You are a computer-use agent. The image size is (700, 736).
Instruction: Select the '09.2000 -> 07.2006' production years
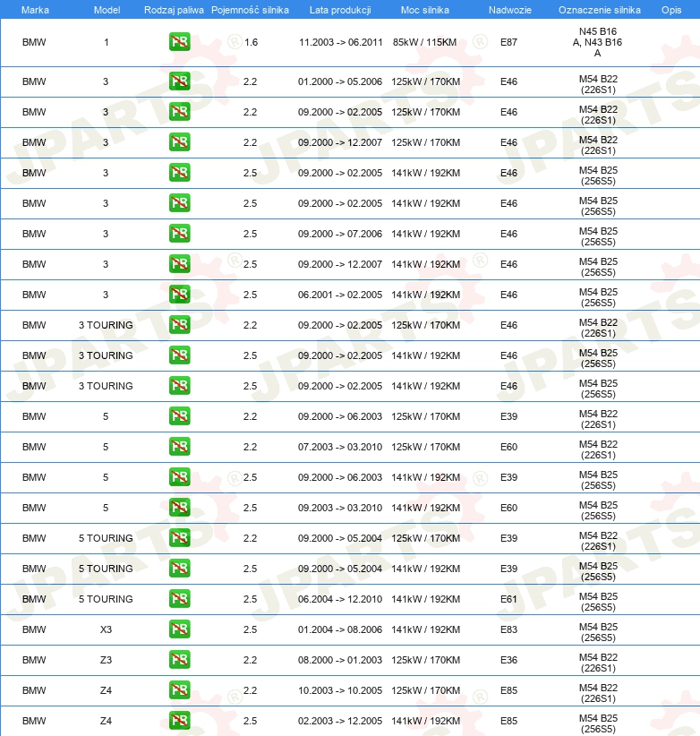pos(340,234)
